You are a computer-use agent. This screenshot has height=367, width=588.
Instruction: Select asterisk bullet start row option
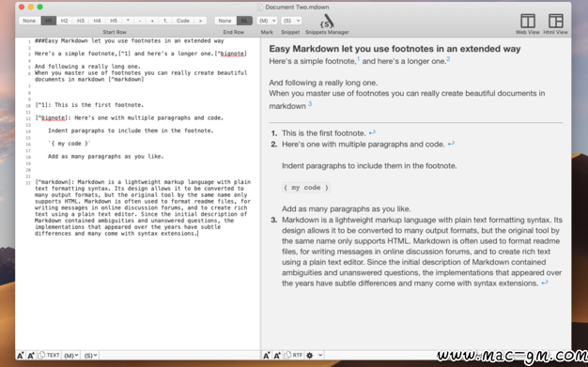pos(128,21)
